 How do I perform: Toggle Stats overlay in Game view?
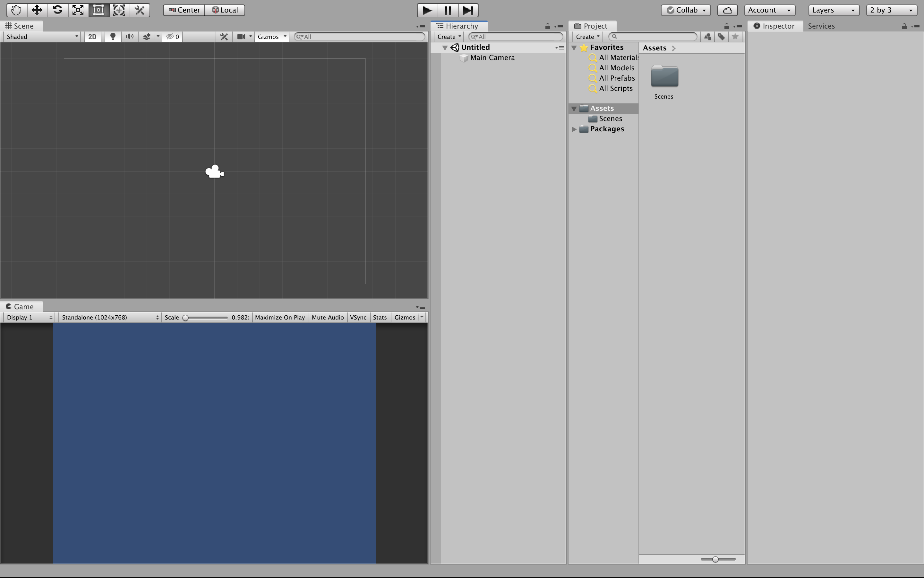380,317
